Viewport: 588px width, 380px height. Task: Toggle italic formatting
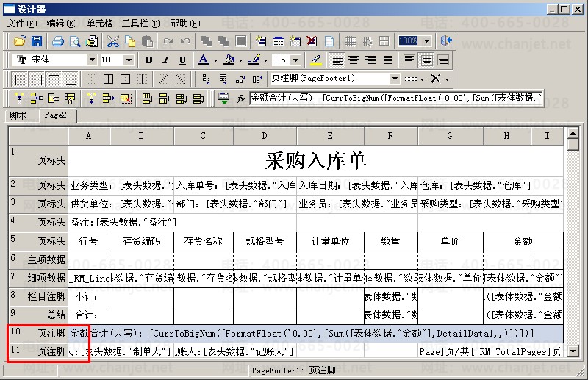point(165,60)
